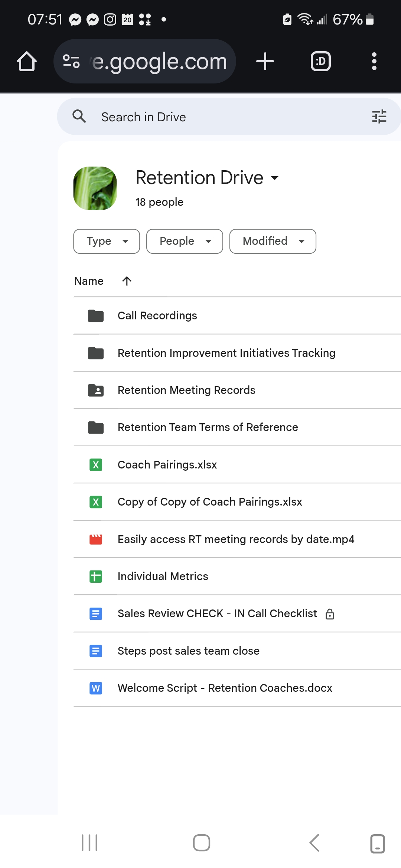Screen dimensions: 401x868
Task: Reverse sort direction with arrow icon
Action: click(x=127, y=281)
